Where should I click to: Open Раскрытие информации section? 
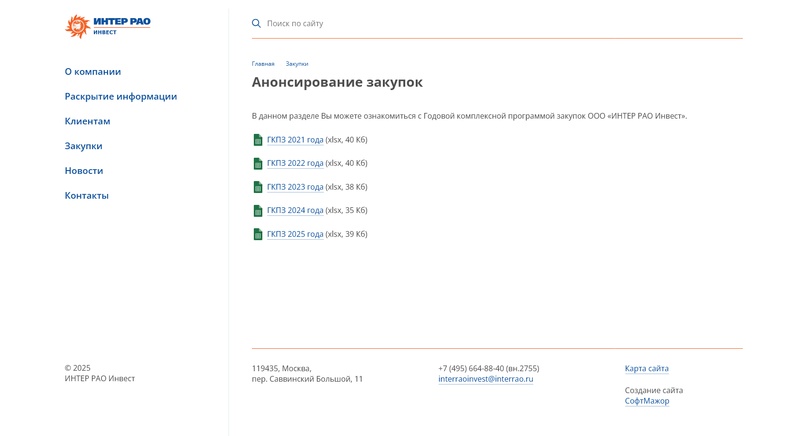(121, 96)
